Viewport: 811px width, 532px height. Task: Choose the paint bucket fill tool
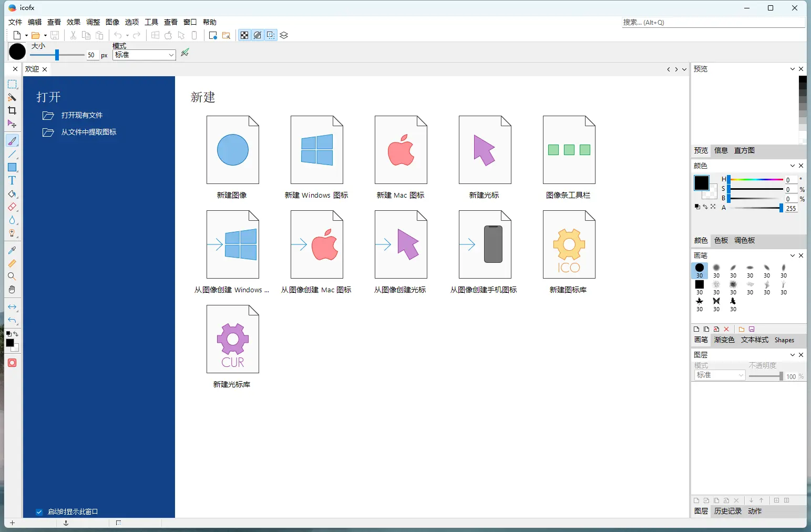[12, 194]
